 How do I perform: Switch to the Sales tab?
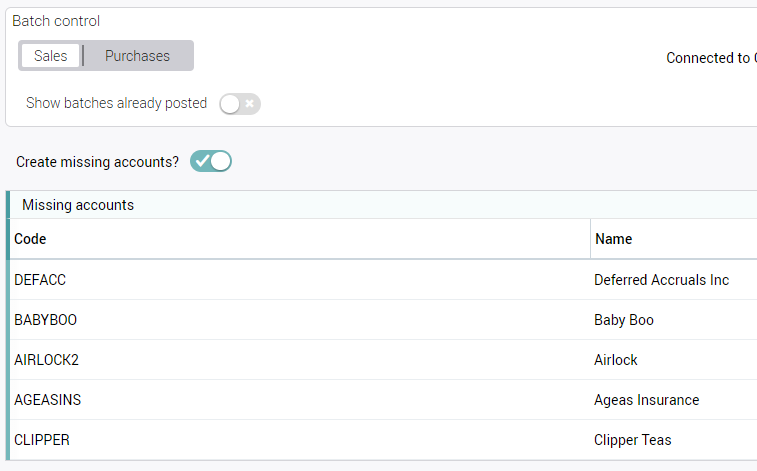tap(50, 56)
